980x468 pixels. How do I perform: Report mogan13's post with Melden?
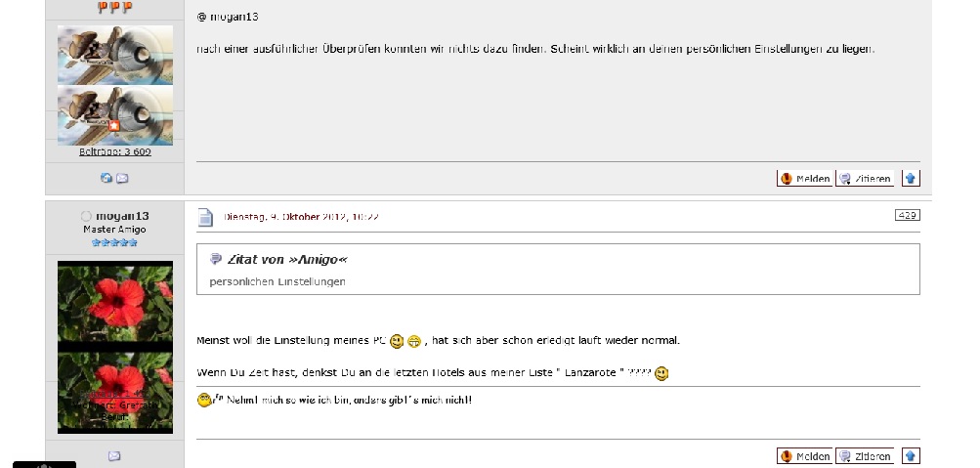coord(805,456)
